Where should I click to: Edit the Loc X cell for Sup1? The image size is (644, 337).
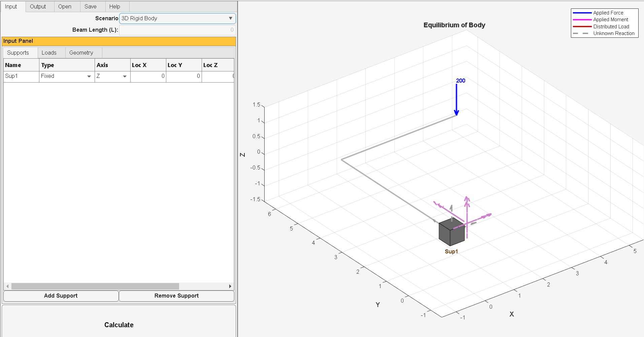(x=148, y=76)
